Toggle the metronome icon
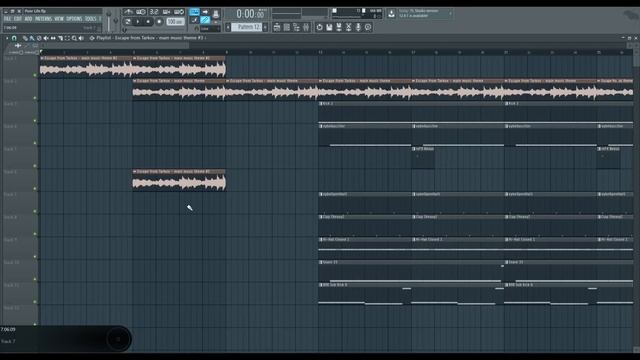 [x=129, y=12]
